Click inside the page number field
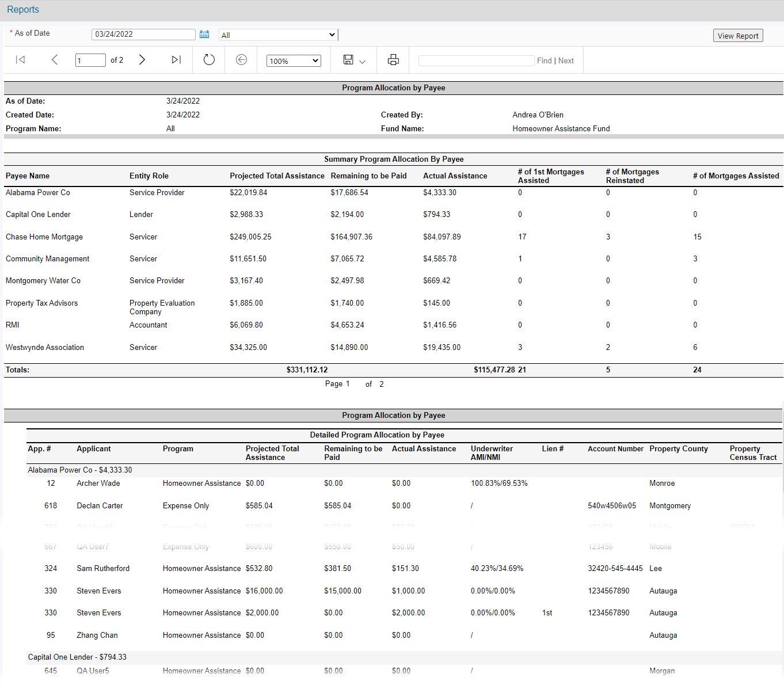Screen dimensions: 784x685 (90, 60)
